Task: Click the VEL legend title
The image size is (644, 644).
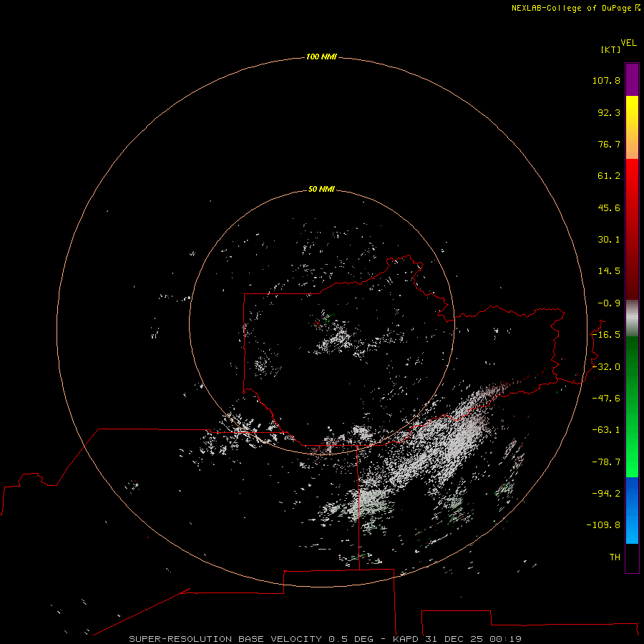Action: (x=628, y=43)
